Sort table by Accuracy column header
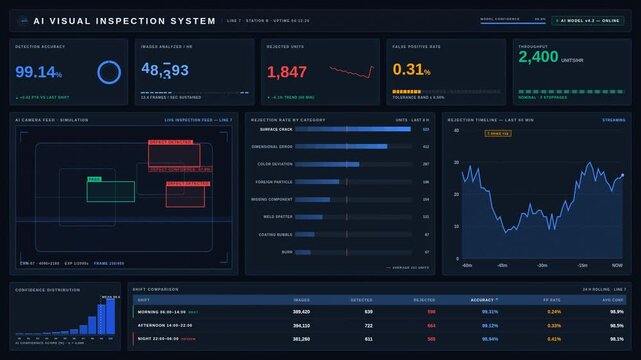This screenshot has height=360, width=641. pos(484,300)
